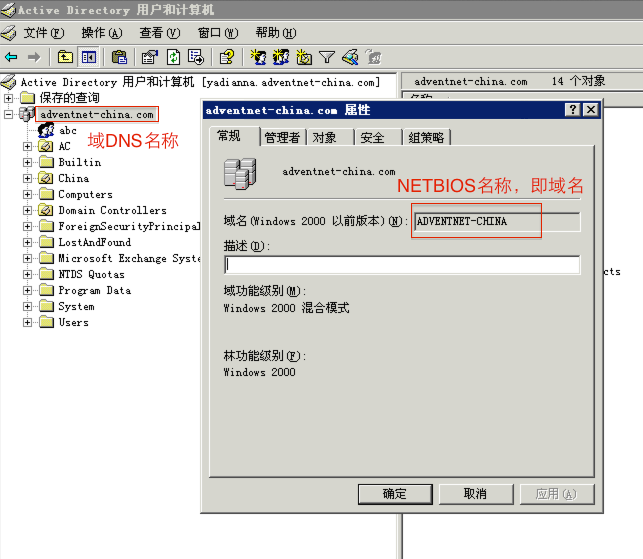
Task: Expand the AC node
Action: click(27, 146)
